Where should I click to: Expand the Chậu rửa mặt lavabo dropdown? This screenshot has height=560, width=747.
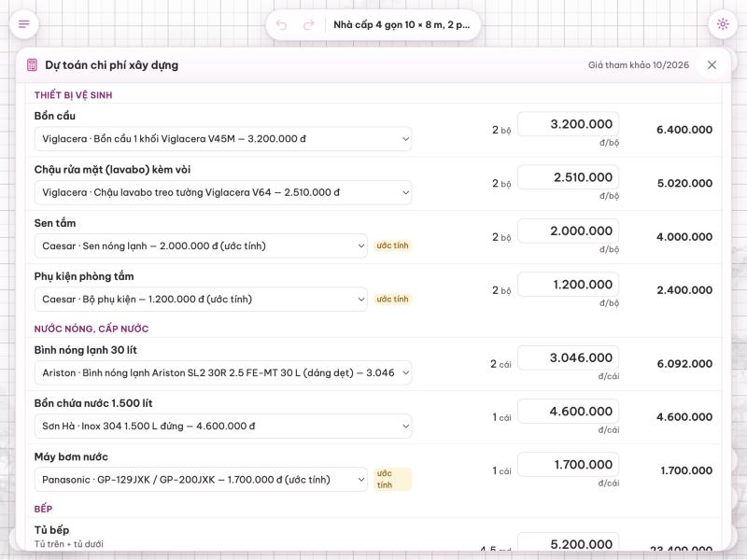tap(223, 192)
